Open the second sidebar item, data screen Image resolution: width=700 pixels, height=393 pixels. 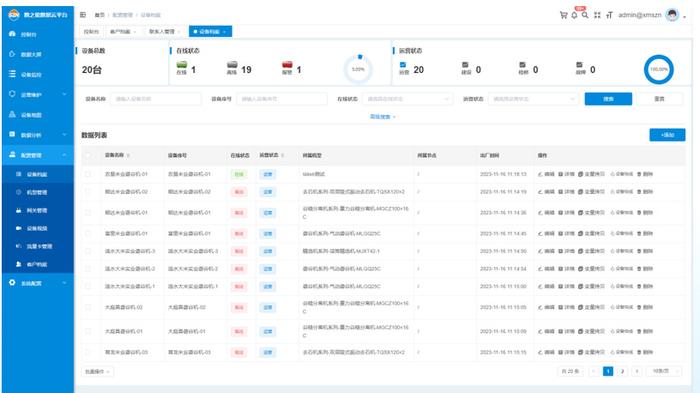(x=38, y=54)
